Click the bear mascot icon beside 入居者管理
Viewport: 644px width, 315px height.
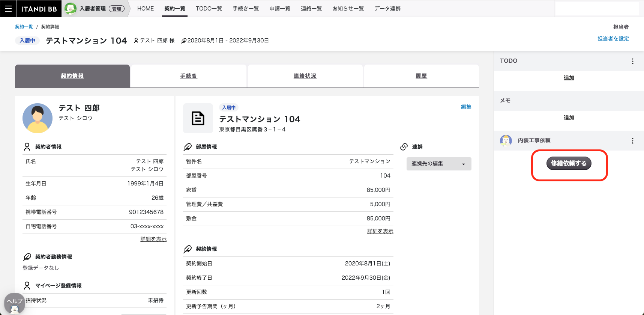[70, 9]
